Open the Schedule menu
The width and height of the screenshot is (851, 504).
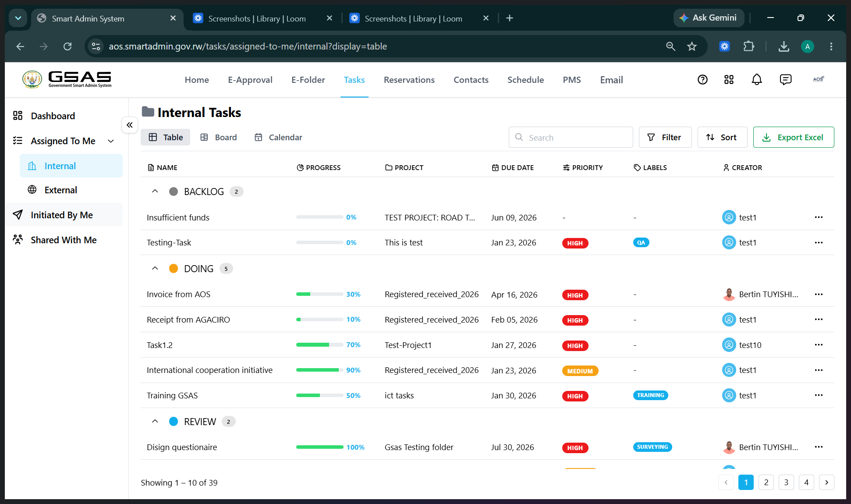tap(525, 80)
